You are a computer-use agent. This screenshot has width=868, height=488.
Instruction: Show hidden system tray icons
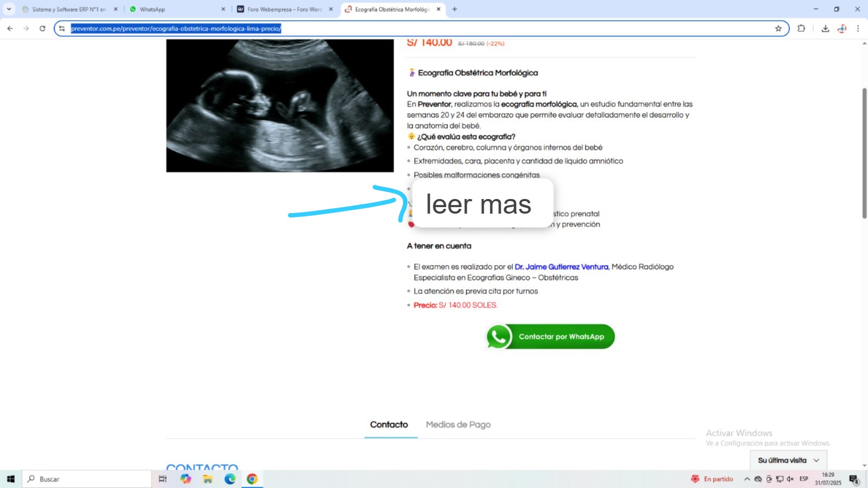click(747, 479)
